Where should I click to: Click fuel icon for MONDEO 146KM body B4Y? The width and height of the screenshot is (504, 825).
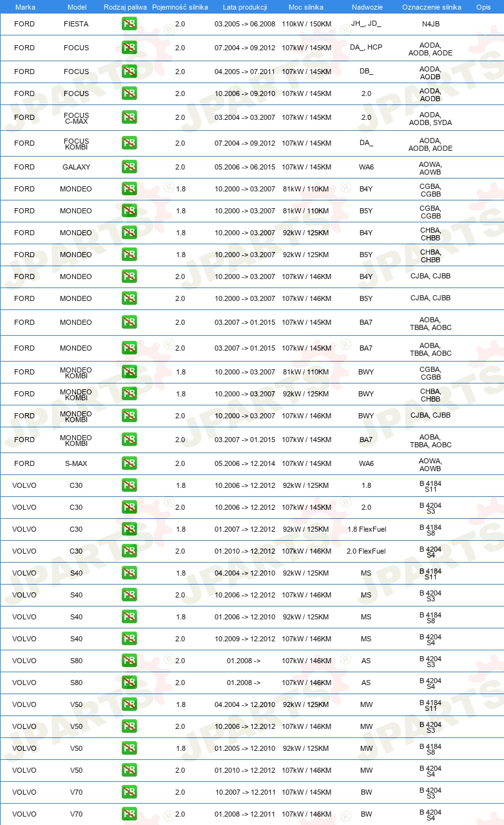[129, 277]
